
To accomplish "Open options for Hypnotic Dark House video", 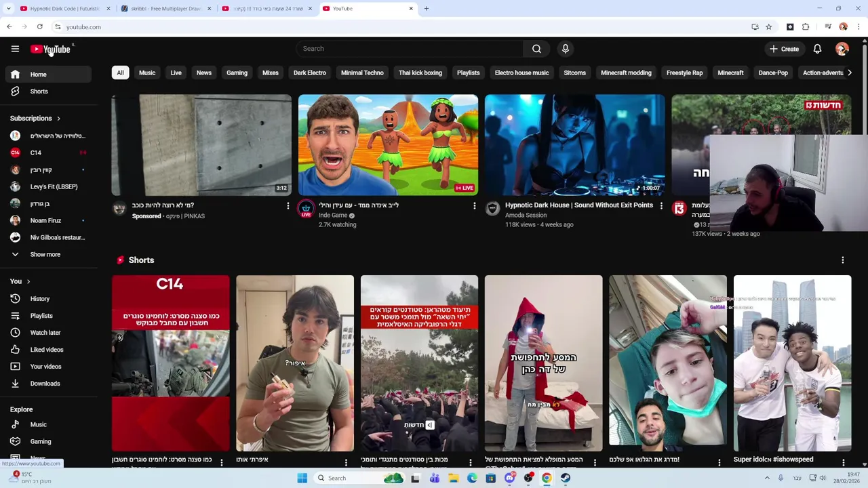I will point(661,206).
